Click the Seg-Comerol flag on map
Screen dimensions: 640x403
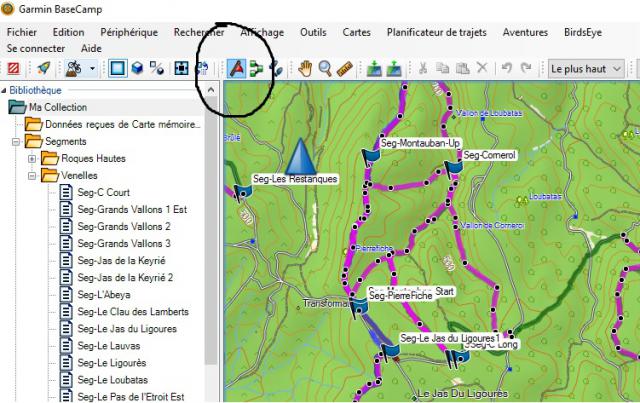click(453, 168)
